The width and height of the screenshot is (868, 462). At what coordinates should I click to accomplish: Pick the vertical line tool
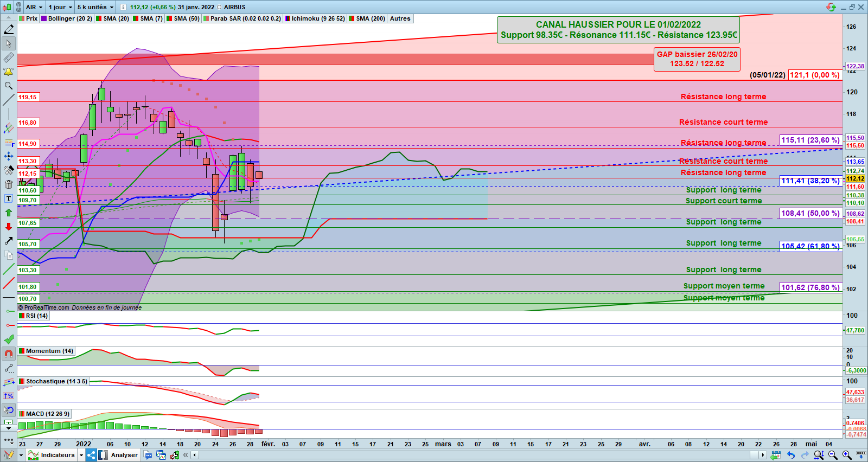tap(9, 114)
